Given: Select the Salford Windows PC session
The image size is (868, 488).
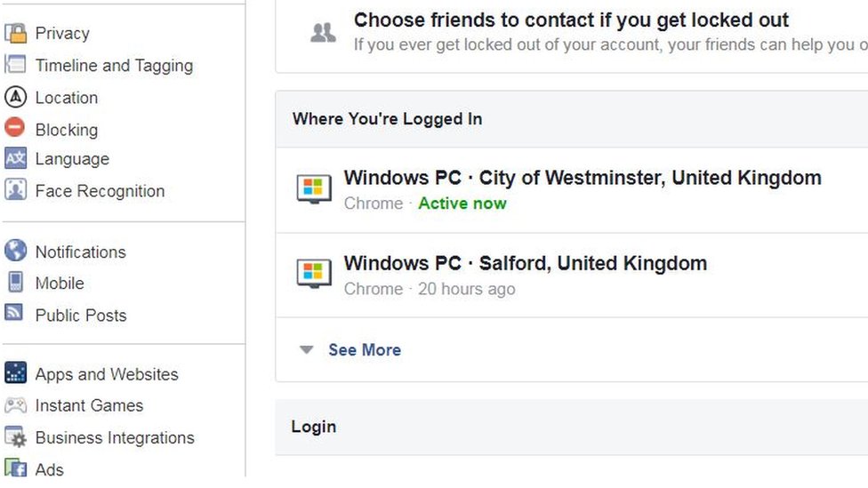Looking at the screenshot, I should (525, 264).
